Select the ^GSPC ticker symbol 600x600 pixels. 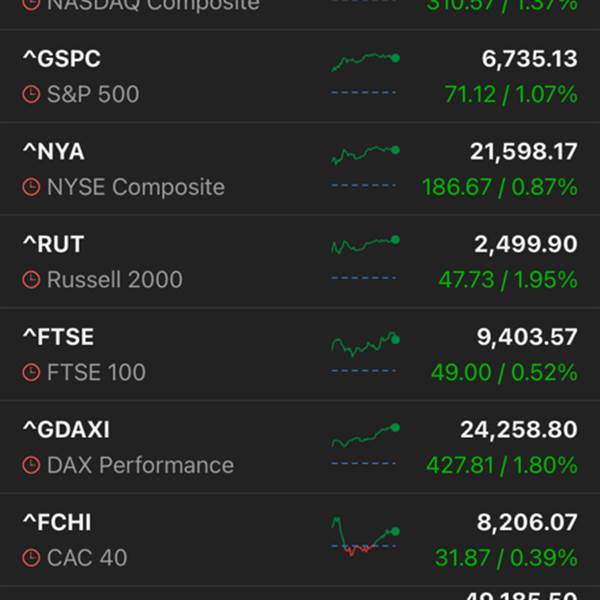click(x=62, y=59)
